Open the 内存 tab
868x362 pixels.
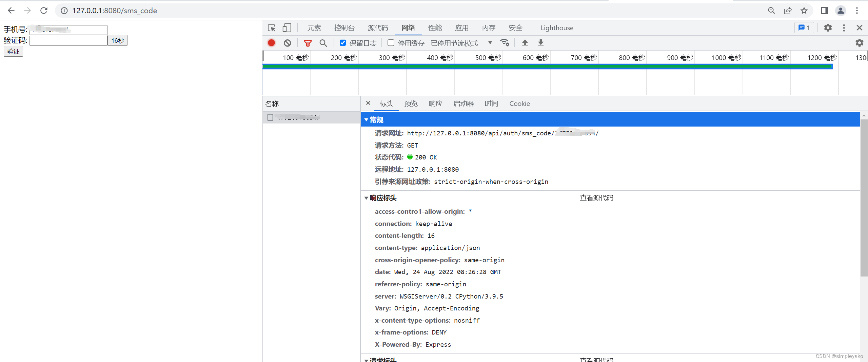coord(489,28)
